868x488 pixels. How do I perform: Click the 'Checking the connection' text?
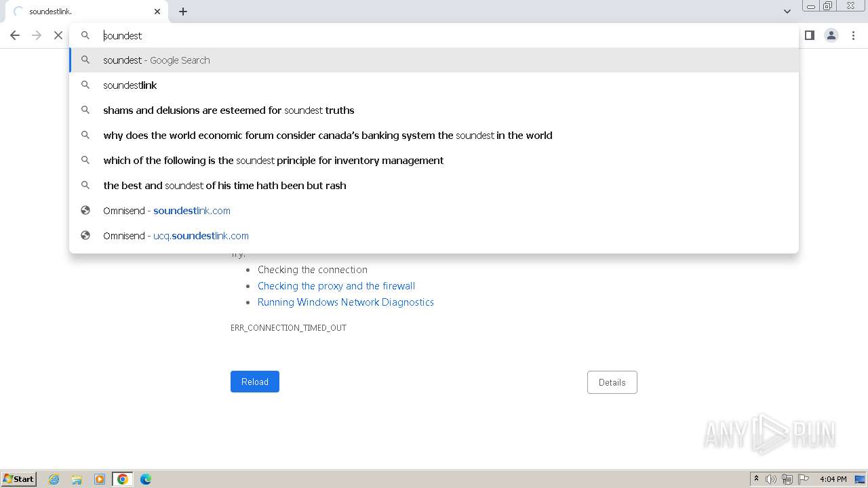(313, 270)
